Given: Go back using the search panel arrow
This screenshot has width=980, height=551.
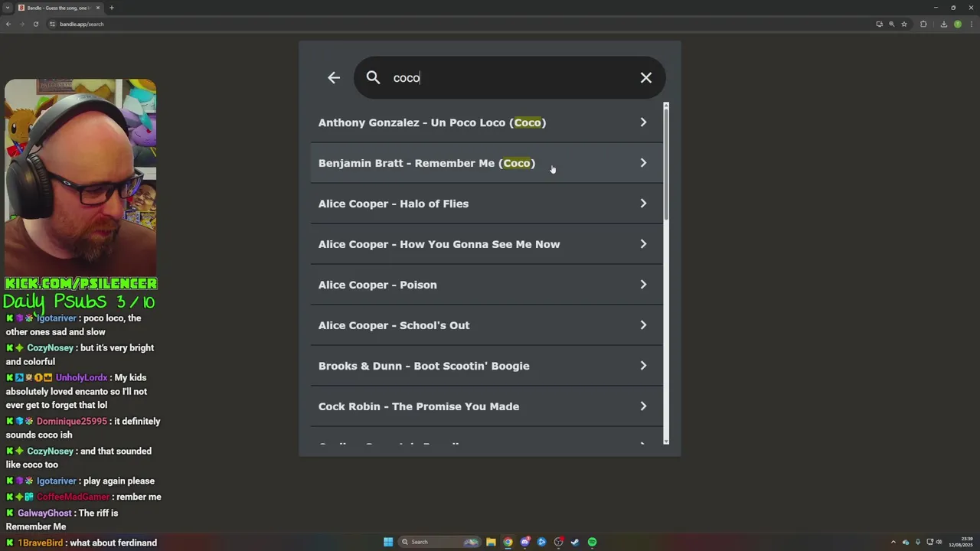Looking at the screenshot, I should click(x=334, y=77).
